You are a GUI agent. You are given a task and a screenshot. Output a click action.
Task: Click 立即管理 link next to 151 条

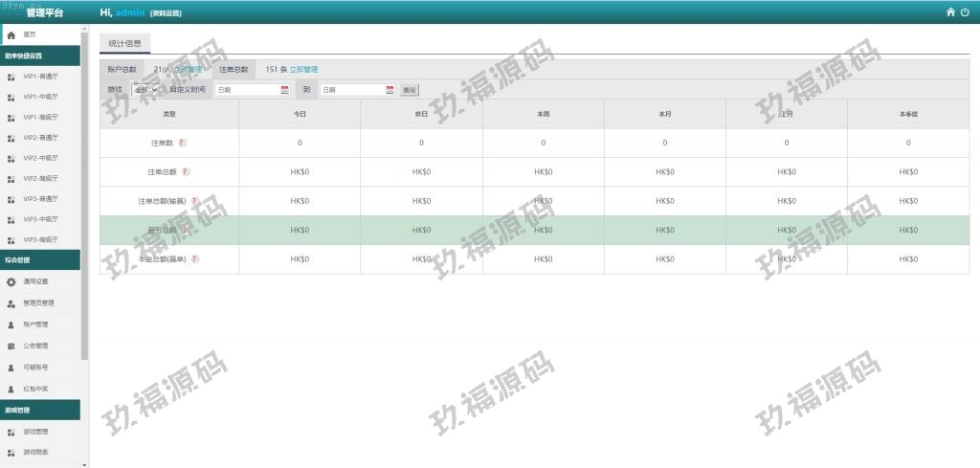pos(303,70)
